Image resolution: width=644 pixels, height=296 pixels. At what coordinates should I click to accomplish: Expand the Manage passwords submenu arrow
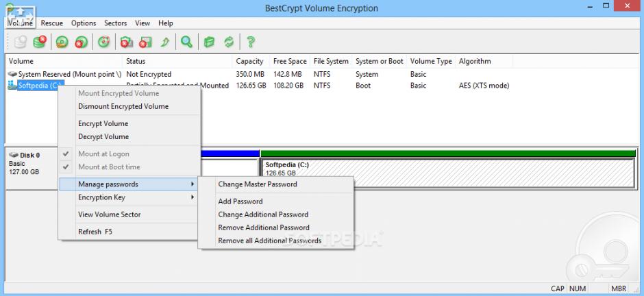click(x=193, y=184)
